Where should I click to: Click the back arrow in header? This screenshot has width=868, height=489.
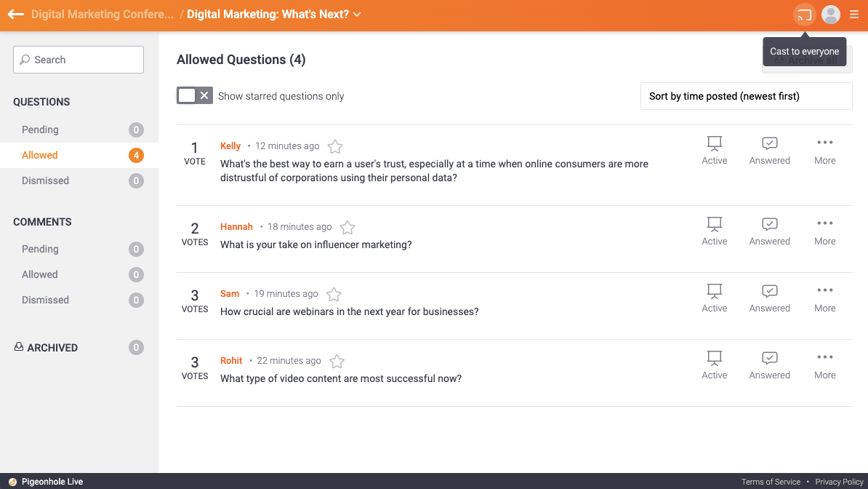pos(16,15)
